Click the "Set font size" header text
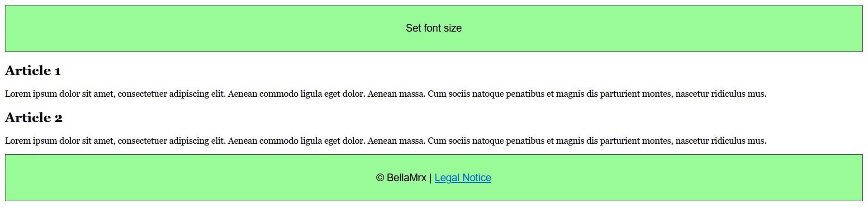868x207 pixels. coord(433,28)
